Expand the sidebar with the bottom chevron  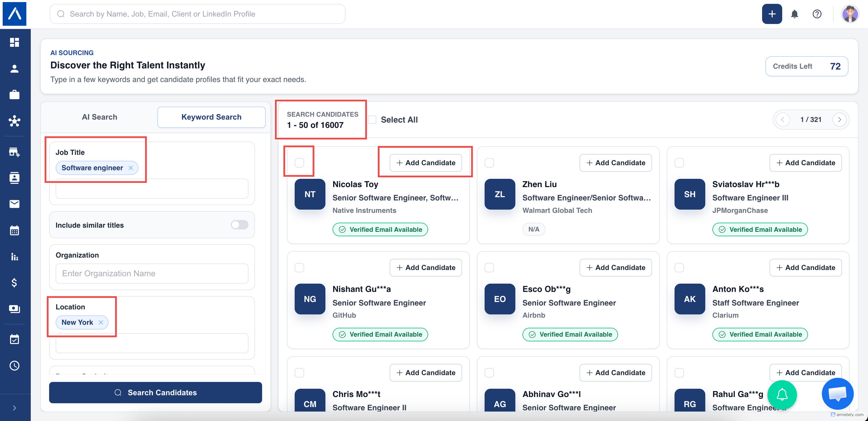[14, 408]
